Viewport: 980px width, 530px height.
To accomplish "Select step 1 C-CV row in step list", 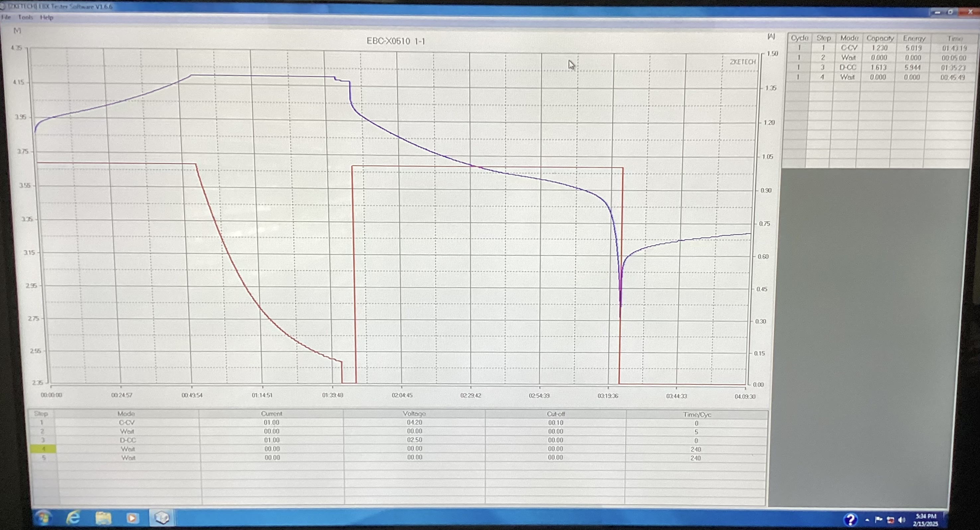I will pos(127,422).
